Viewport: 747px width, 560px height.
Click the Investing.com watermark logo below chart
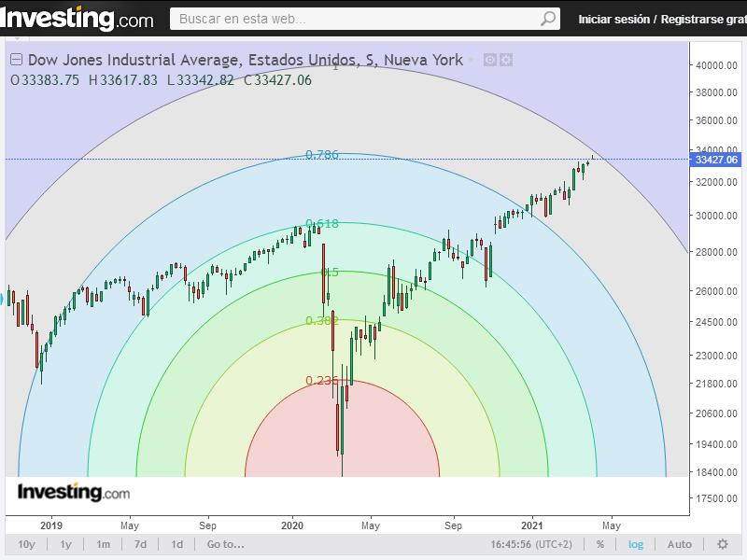[74, 493]
